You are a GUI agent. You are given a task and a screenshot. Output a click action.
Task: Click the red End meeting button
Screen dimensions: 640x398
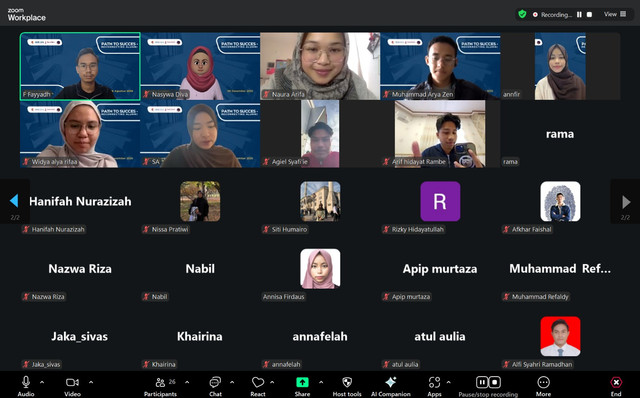tap(616, 382)
